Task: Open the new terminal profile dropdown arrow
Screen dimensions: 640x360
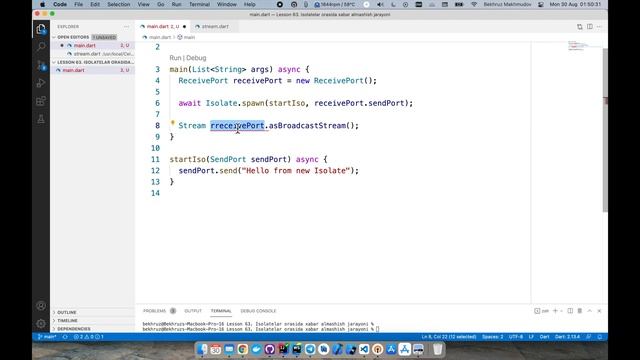Action: click(x=561, y=311)
